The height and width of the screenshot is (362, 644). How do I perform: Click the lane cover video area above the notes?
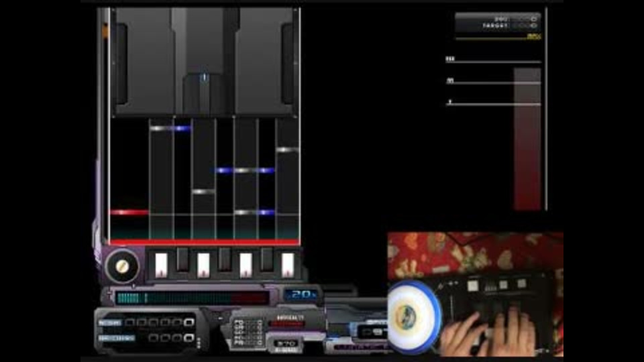click(205, 62)
